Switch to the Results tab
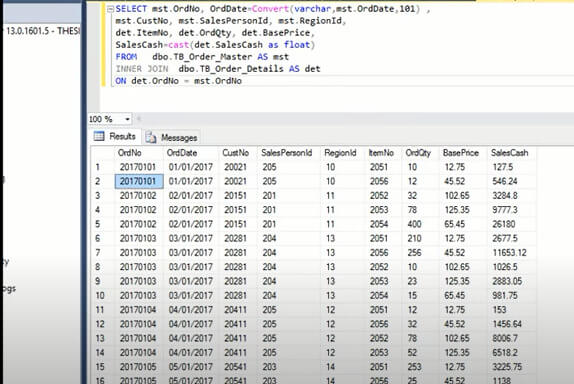The height and width of the screenshot is (384, 574). [115, 137]
